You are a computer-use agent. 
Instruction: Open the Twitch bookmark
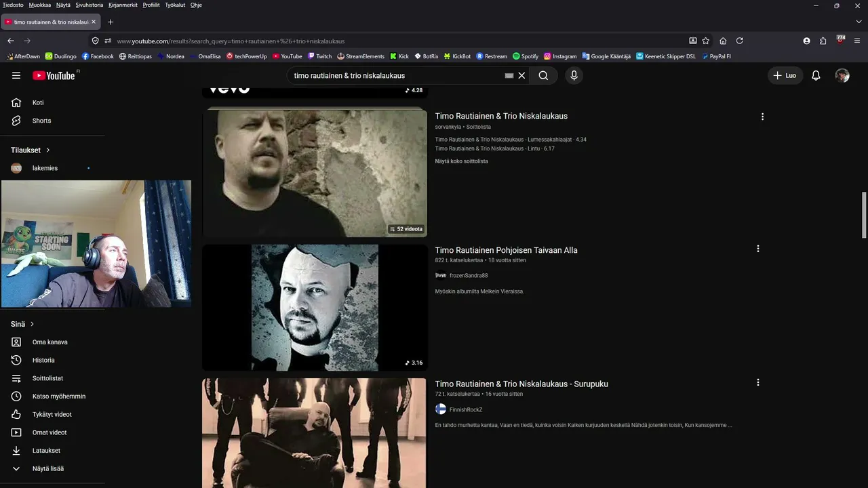(x=319, y=56)
